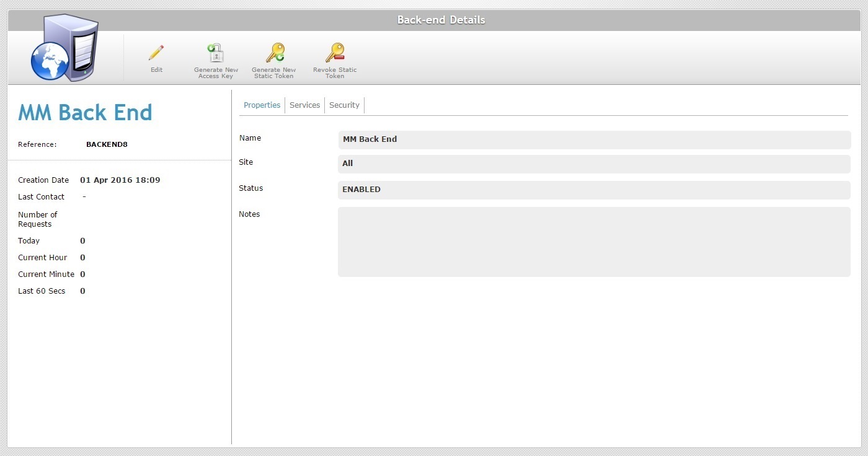Click the BACKEND8 reference value
Image resolution: width=868 pixels, height=456 pixels.
(107, 144)
